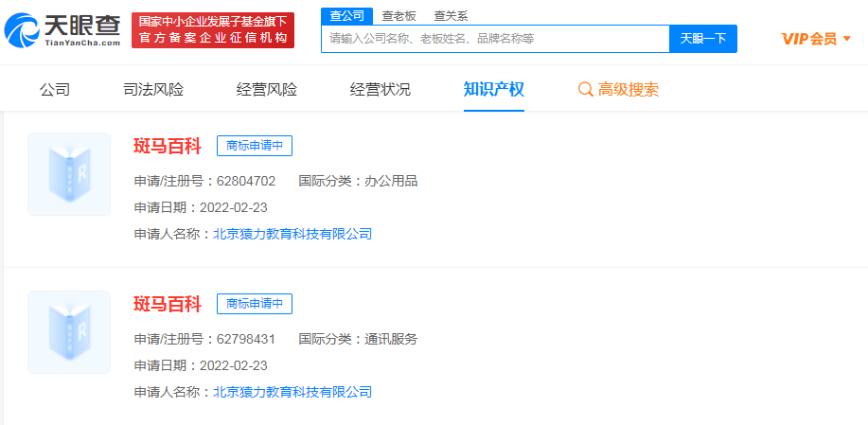Click 商标申请中 tag on 办公用品 entry
Image resolution: width=868 pixels, height=425 pixels.
click(x=255, y=146)
